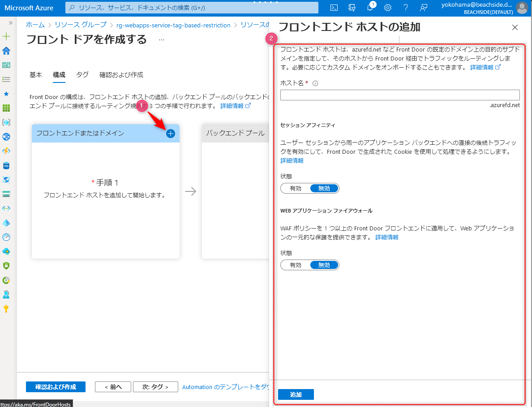Add frontend host via blue plus icon
Viewport: 532px width, 407px height.
coord(170,134)
